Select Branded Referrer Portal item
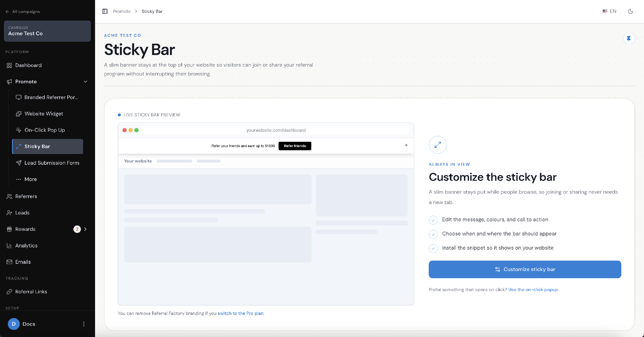The image size is (644, 337). 48,97
